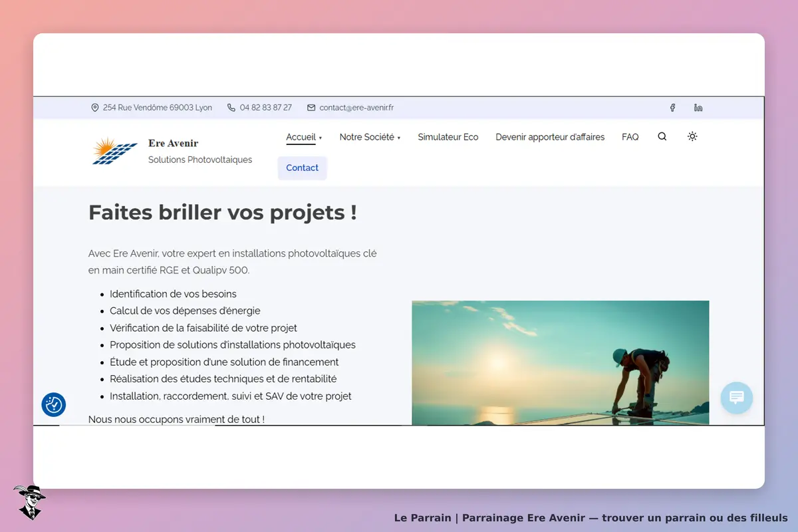The width and height of the screenshot is (798, 532).
Task: Click the Ere Avenir solar panel logo
Action: [115, 151]
